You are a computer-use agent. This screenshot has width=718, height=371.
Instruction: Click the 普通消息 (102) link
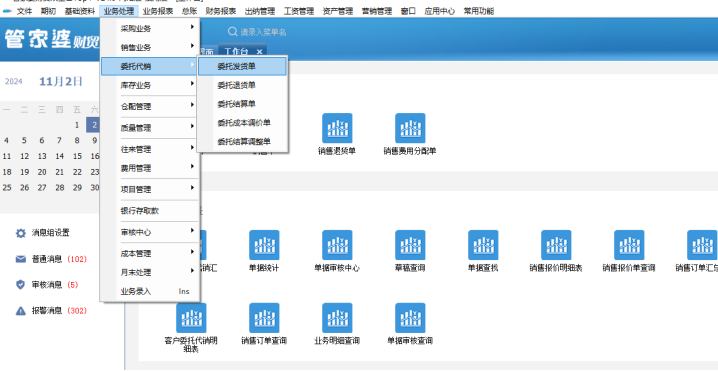(x=59, y=259)
